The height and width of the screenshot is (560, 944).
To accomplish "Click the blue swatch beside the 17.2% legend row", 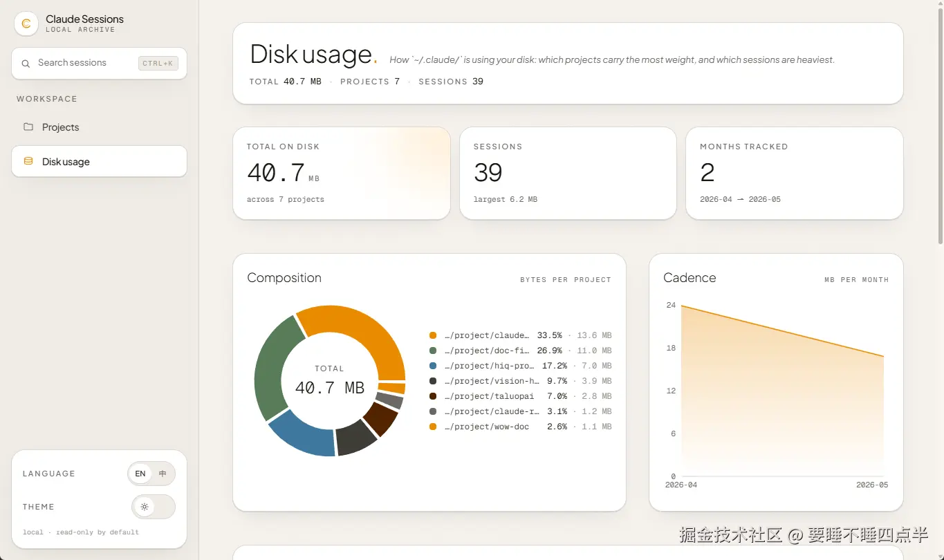I will [433, 366].
